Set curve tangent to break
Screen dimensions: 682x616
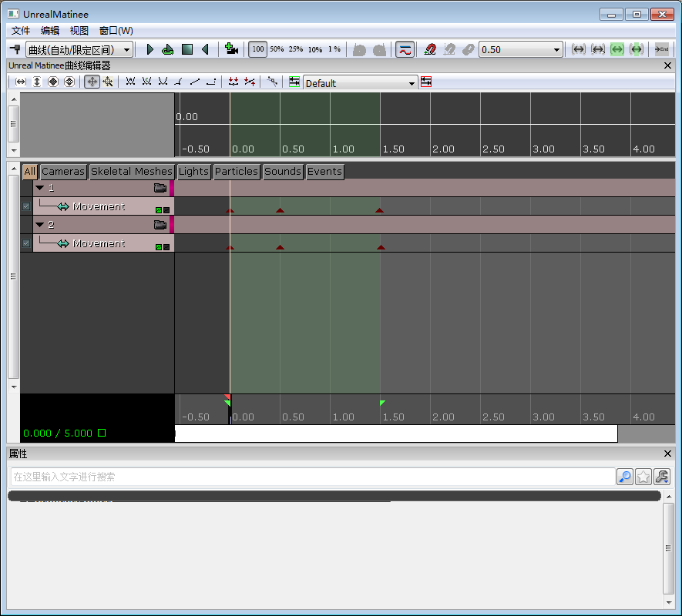(178, 82)
